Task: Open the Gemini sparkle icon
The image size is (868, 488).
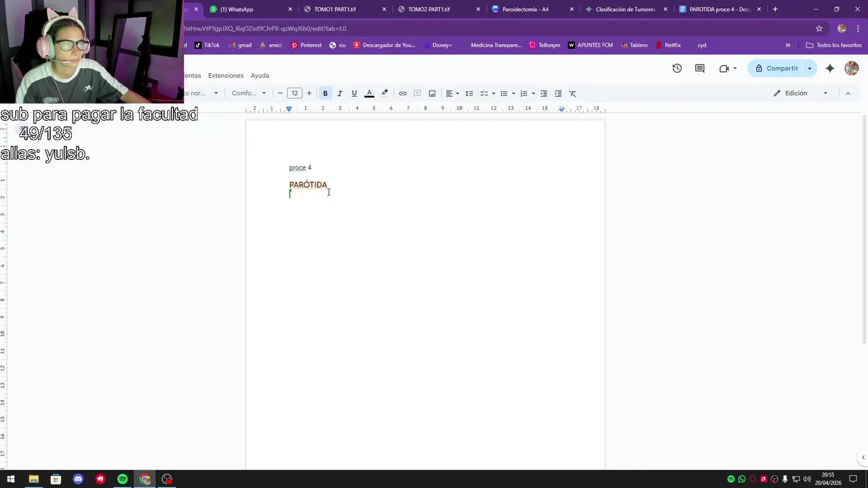Action: coord(830,68)
